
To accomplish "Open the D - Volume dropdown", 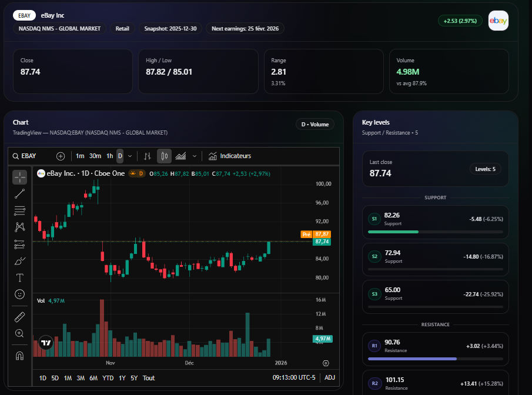I will [x=315, y=124].
